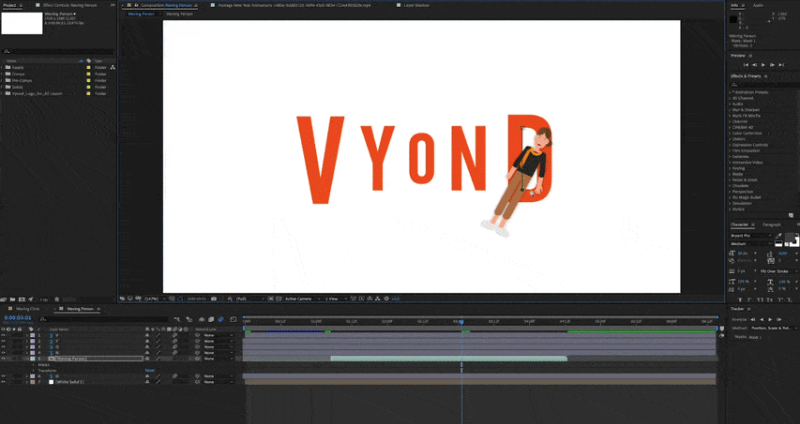Open the Active Camera dropdown

click(x=302, y=298)
